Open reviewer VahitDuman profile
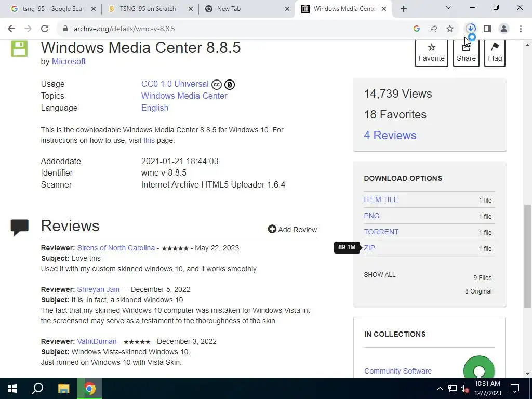532x399 pixels. [97, 341]
